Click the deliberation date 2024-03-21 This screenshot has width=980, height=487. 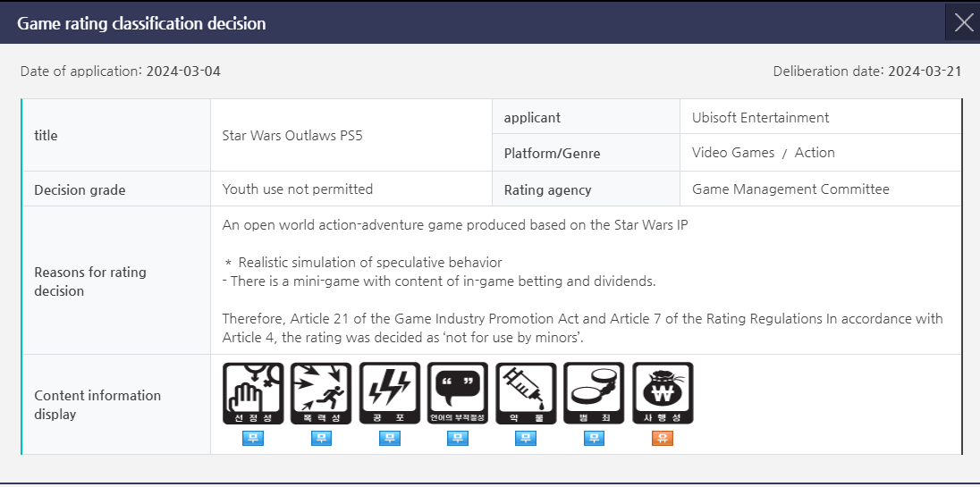[x=925, y=71]
